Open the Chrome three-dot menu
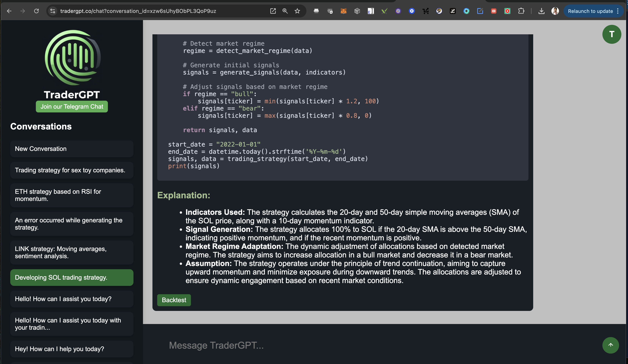Image resolution: width=628 pixels, height=364 pixels. click(x=618, y=11)
